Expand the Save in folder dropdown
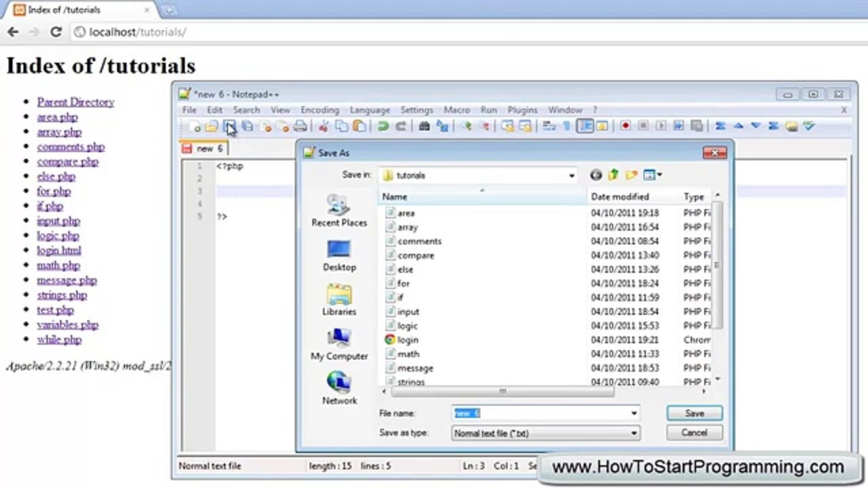The width and height of the screenshot is (868, 488). 572,176
